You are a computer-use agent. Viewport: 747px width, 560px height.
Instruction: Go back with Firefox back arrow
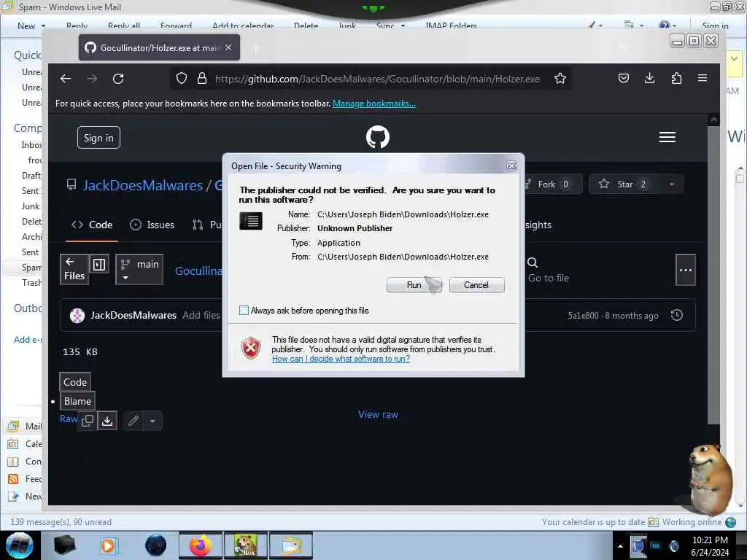pos(66,79)
